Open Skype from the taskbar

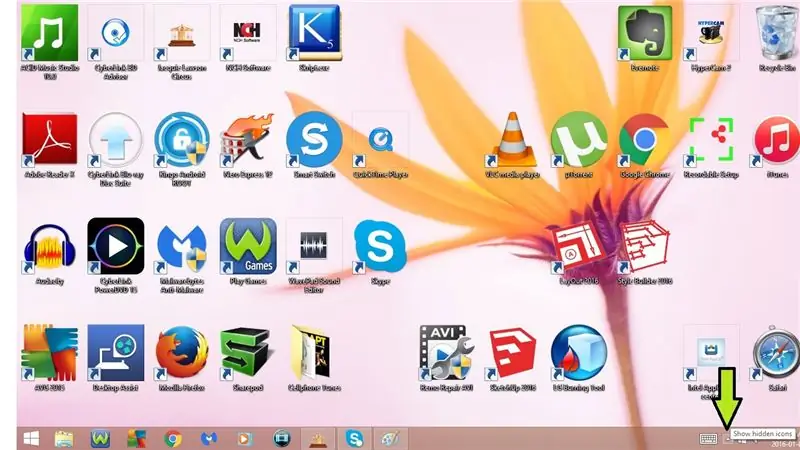(354, 439)
